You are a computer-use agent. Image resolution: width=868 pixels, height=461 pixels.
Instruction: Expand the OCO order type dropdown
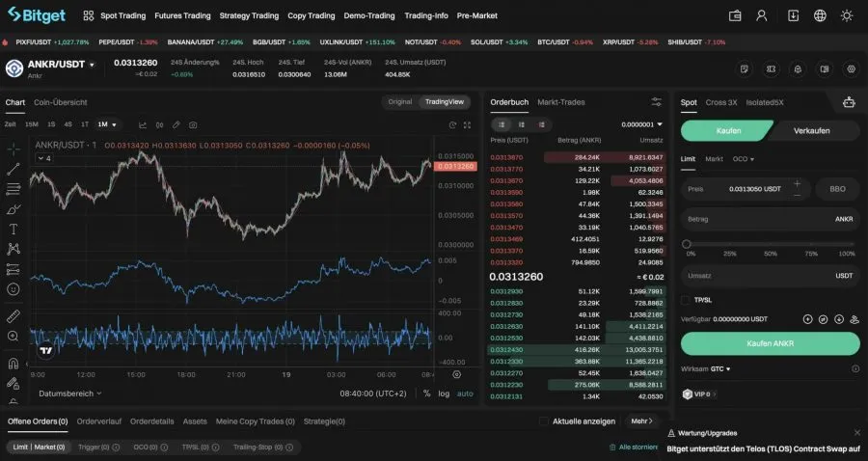tap(744, 159)
